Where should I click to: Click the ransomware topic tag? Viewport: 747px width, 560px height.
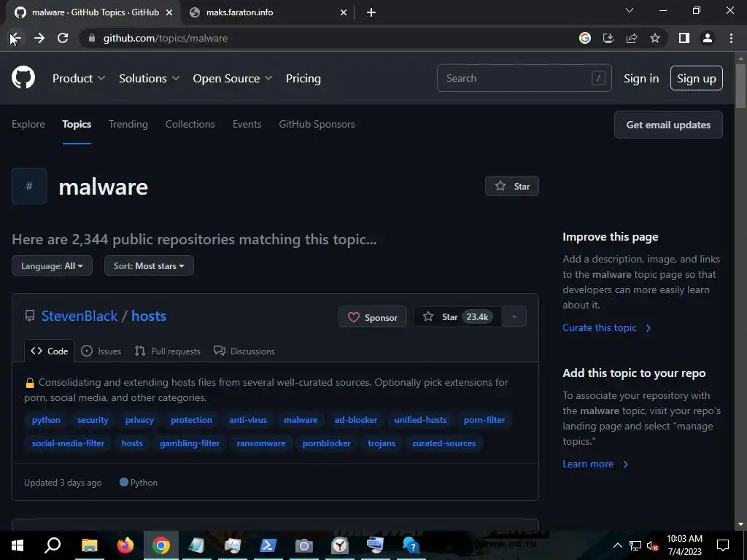pyautogui.click(x=261, y=443)
